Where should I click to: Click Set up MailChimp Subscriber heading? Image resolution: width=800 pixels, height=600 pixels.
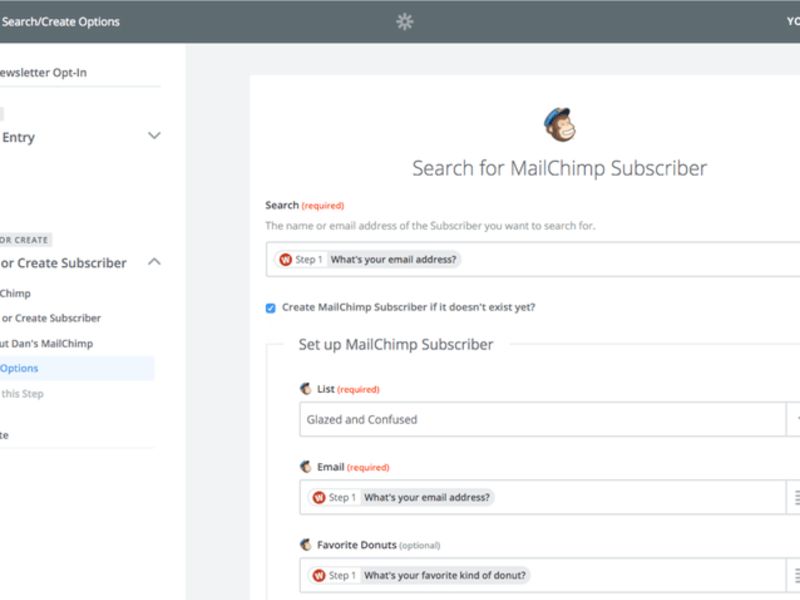[x=396, y=345]
